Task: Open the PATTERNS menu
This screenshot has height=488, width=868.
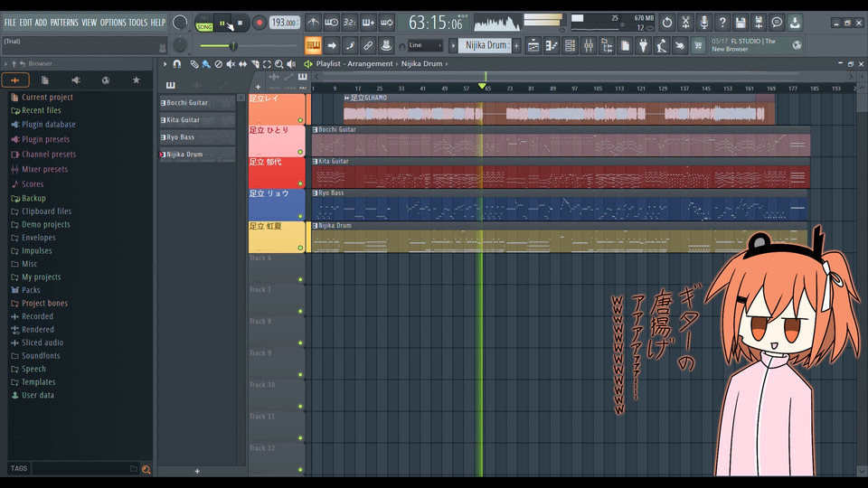Action: click(64, 23)
